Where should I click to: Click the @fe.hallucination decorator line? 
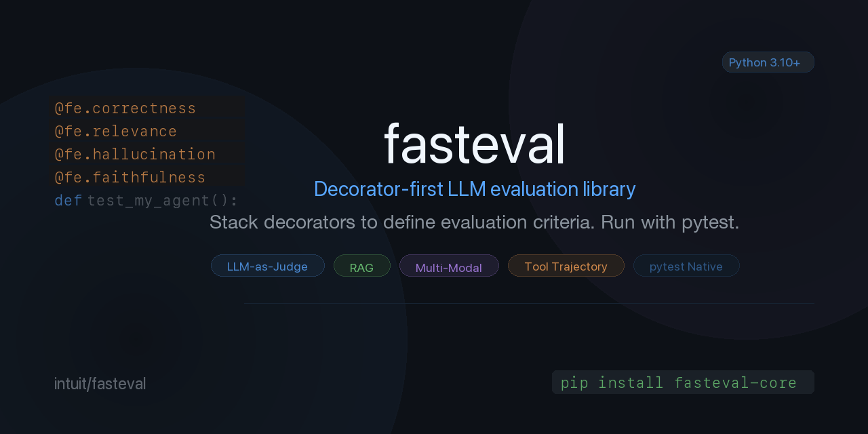(135, 155)
